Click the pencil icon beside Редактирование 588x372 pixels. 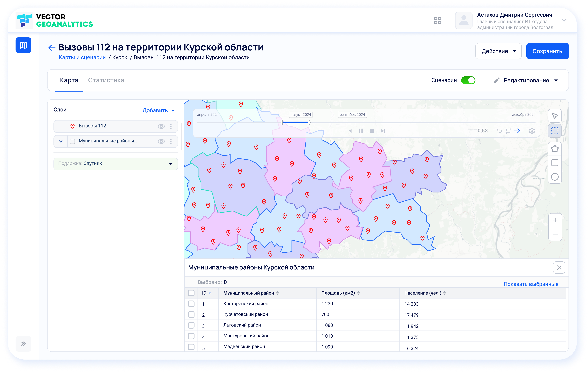pos(496,81)
